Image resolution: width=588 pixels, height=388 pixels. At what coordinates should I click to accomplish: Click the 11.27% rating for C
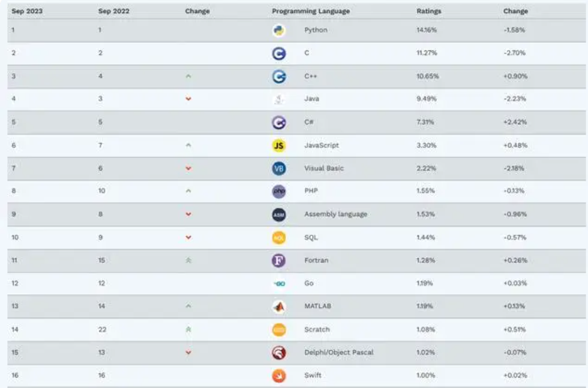[x=427, y=53]
